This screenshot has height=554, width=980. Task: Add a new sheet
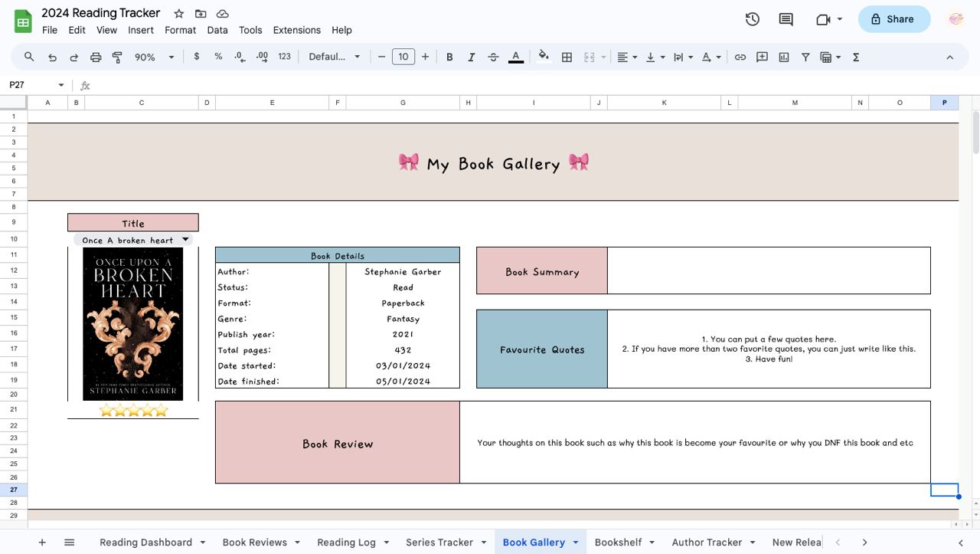pos(42,543)
